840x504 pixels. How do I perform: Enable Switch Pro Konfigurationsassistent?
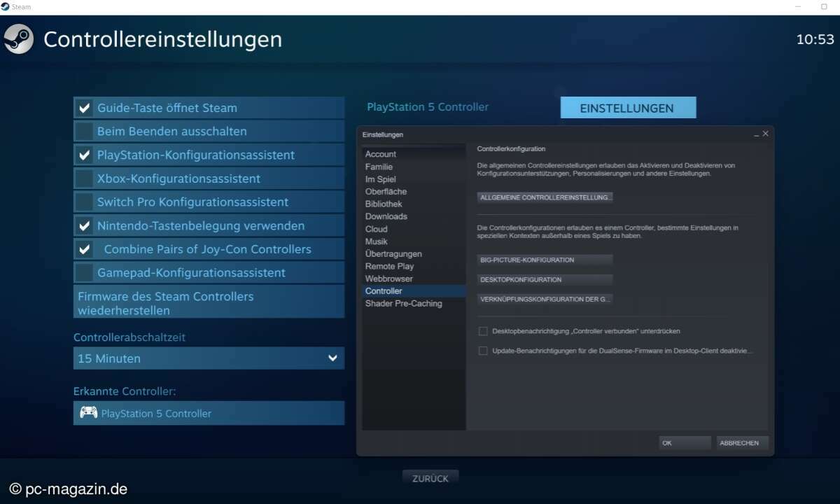tap(84, 202)
